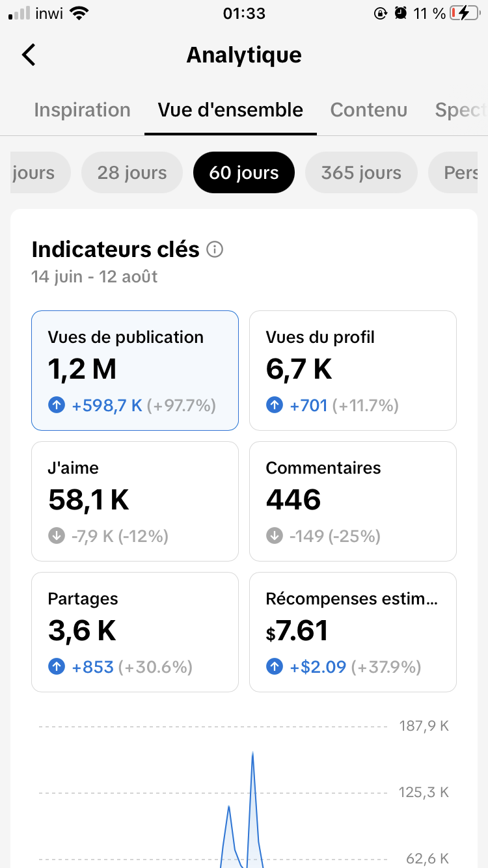Select the Récompenses estimées card

[353, 632]
